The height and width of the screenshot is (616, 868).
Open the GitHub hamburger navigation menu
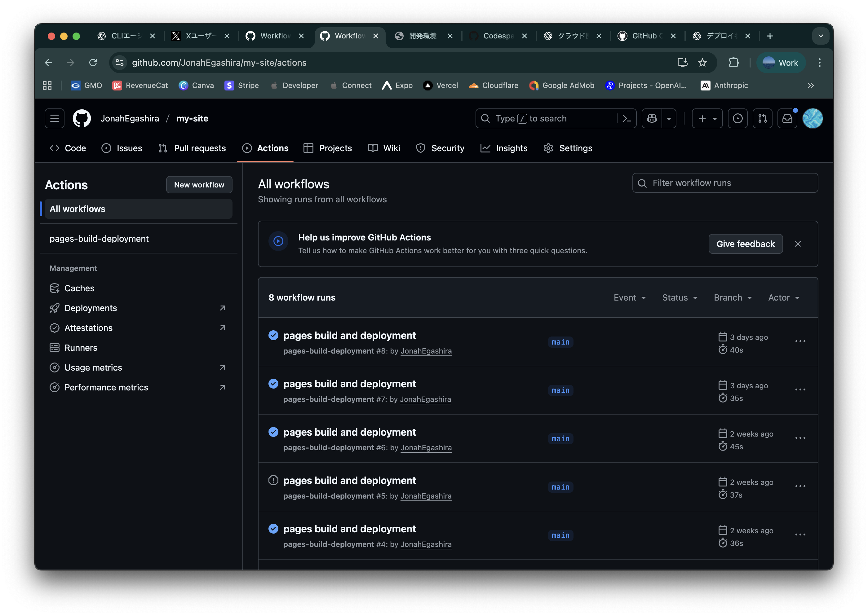click(x=54, y=118)
